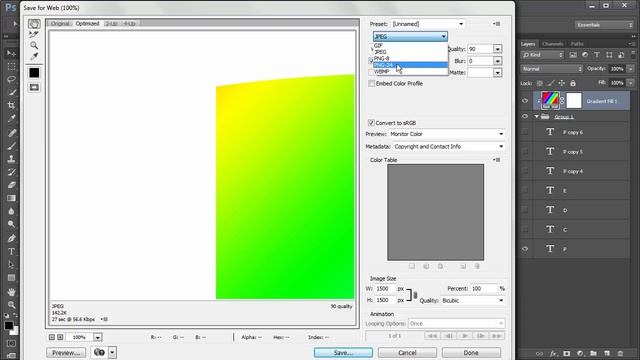
Task: Show the F copy 5 layer
Action: [525, 151]
